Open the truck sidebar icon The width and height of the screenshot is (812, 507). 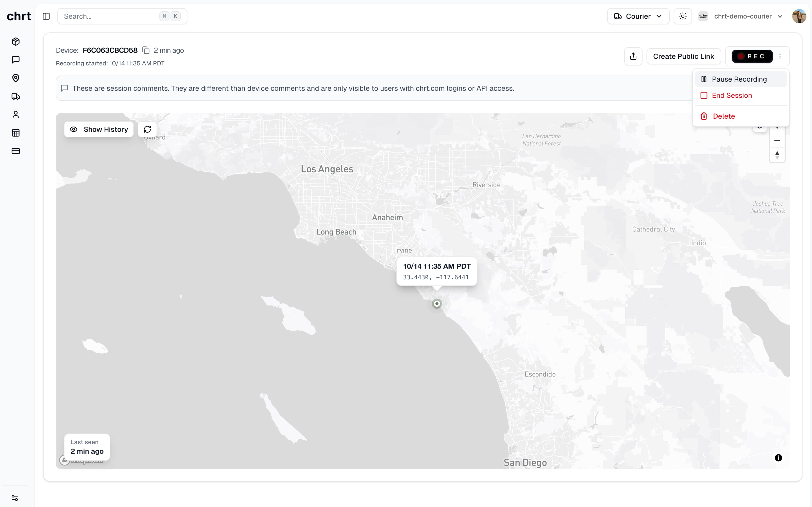click(x=15, y=97)
